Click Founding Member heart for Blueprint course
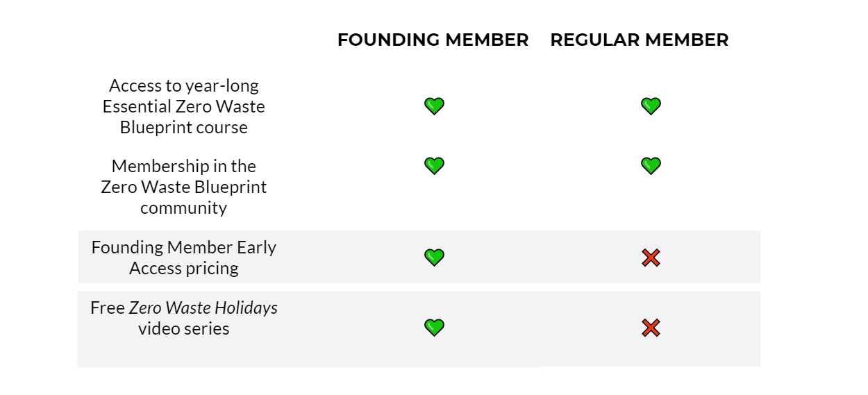 (x=434, y=106)
